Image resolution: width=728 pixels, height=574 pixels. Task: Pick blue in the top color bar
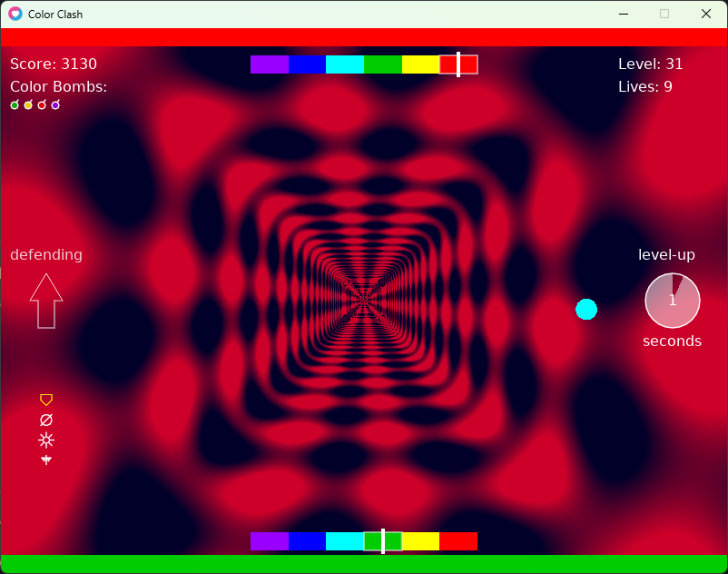307,64
